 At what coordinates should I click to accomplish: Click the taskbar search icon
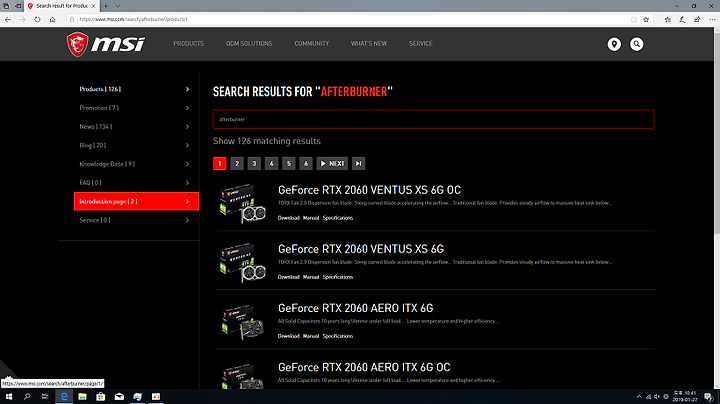(x=27, y=397)
